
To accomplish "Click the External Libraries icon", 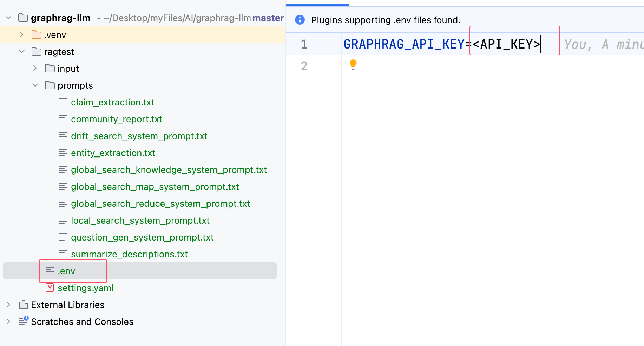I will click(x=24, y=305).
